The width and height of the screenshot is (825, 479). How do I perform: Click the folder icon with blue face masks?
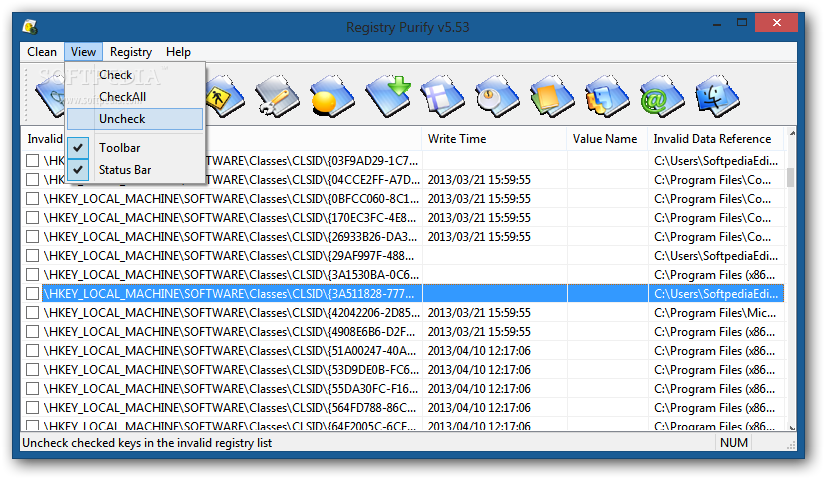coord(607,96)
